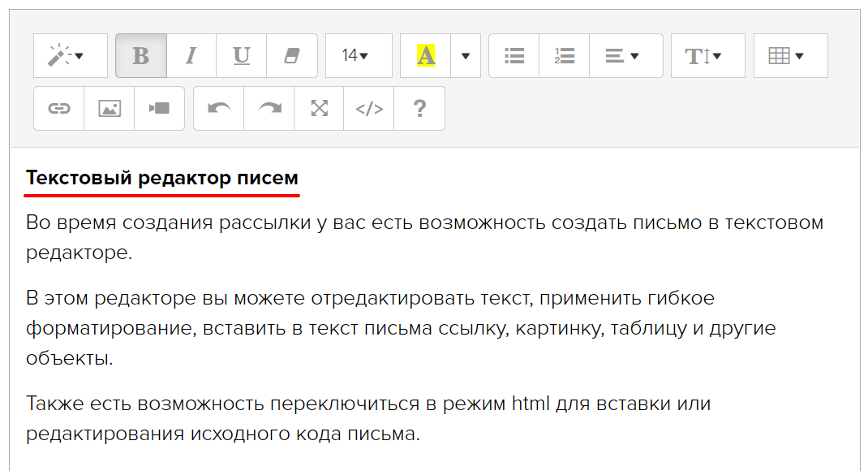Open the paragraph alignment dropdown

[626, 55]
